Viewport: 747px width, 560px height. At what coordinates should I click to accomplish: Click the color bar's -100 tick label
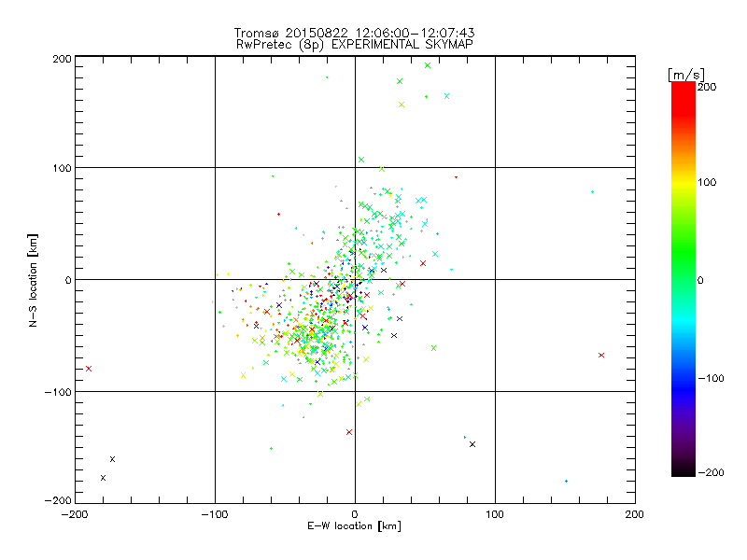tap(713, 378)
